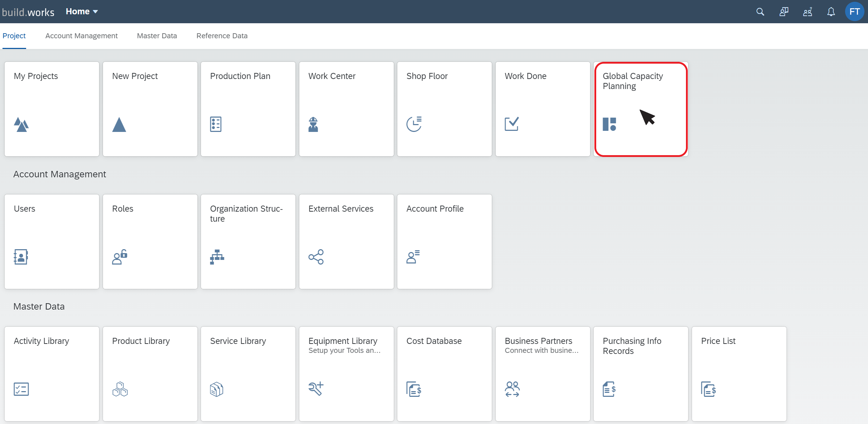Image resolution: width=868 pixels, height=424 pixels.
Task: Open the Shop Floor tile title
Action: 427,76
